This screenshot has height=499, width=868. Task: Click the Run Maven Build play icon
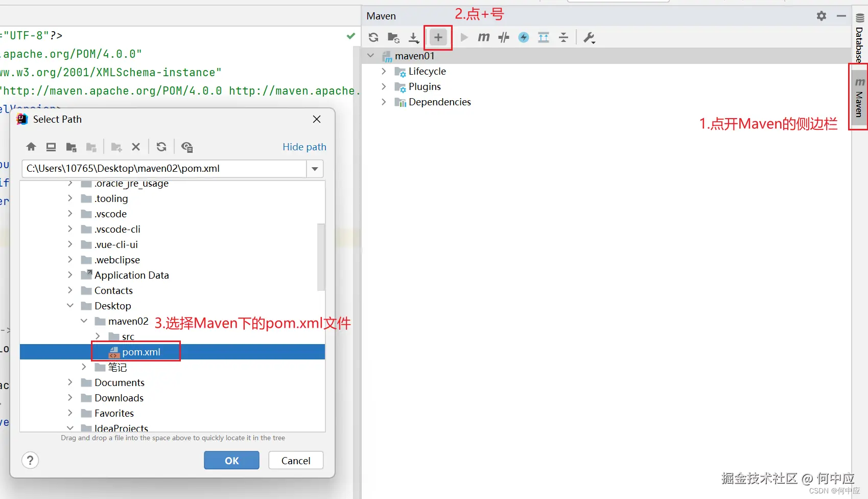click(x=464, y=37)
